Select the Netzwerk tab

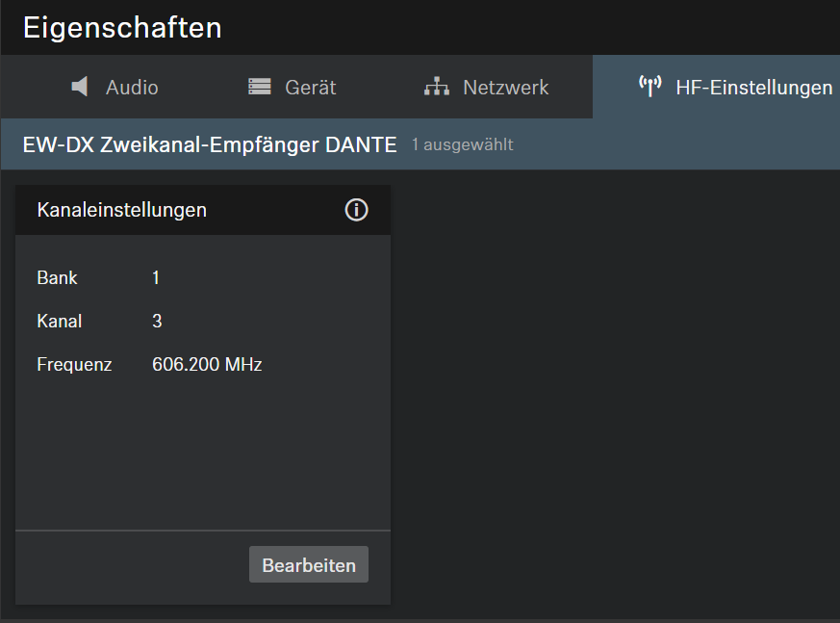click(x=505, y=88)
